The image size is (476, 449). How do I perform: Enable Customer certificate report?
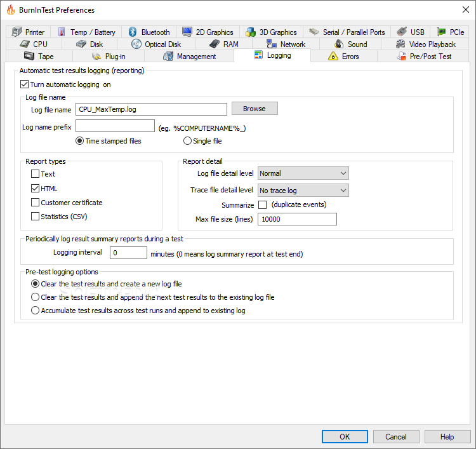(35, 203)
